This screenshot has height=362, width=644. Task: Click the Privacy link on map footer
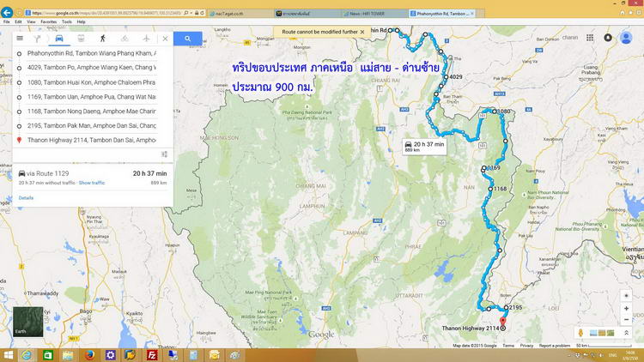click(x=526, y=346)
